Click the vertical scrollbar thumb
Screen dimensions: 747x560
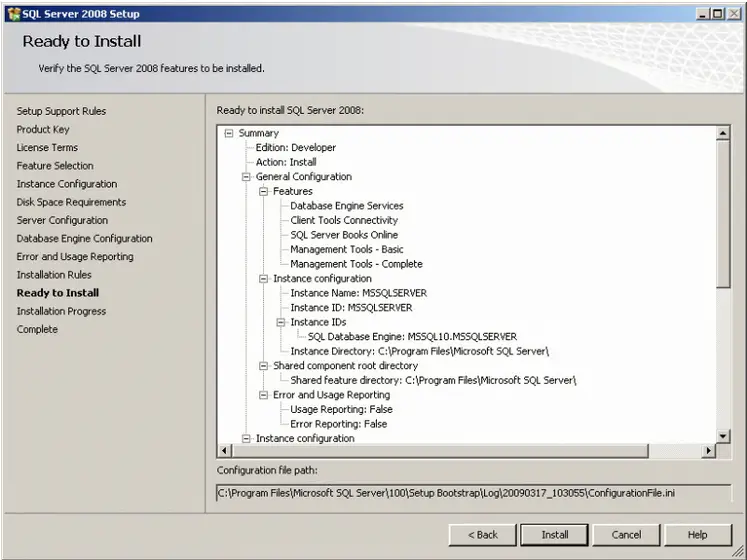coord(723,214)
